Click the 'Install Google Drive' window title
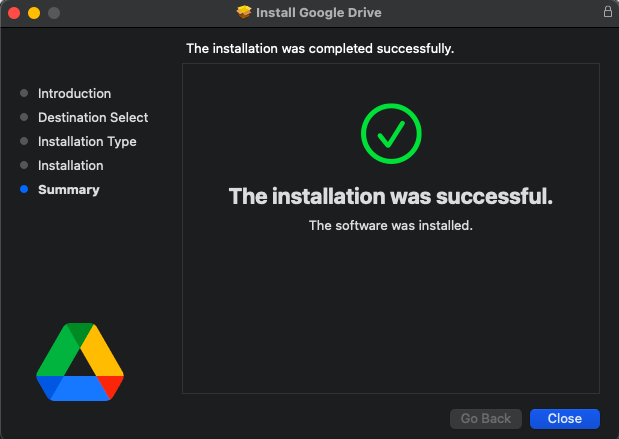This screenshot has width=619, height=439. (x=319, y=13)
